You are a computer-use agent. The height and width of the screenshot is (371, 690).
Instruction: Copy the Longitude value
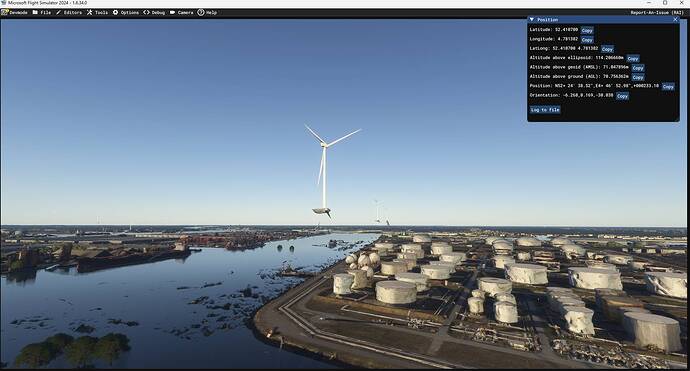point(587,40)
